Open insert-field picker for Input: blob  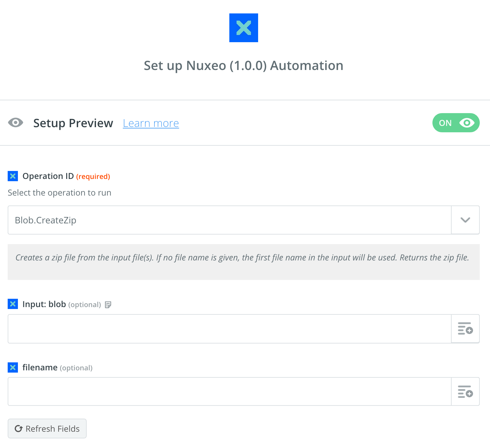coord(465,329)
